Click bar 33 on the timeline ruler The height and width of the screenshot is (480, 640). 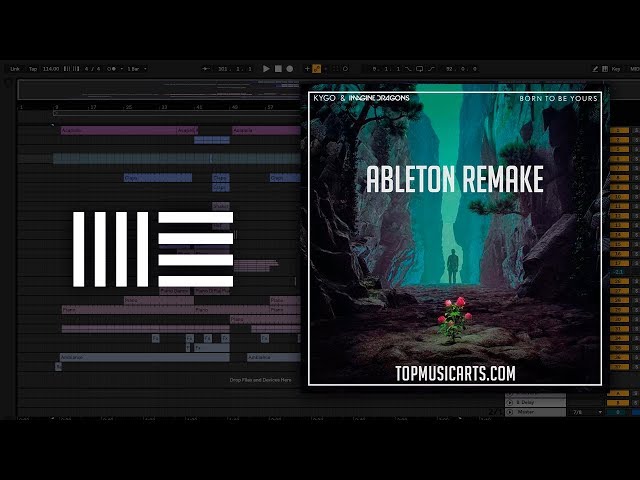click(x=164, y=107)
